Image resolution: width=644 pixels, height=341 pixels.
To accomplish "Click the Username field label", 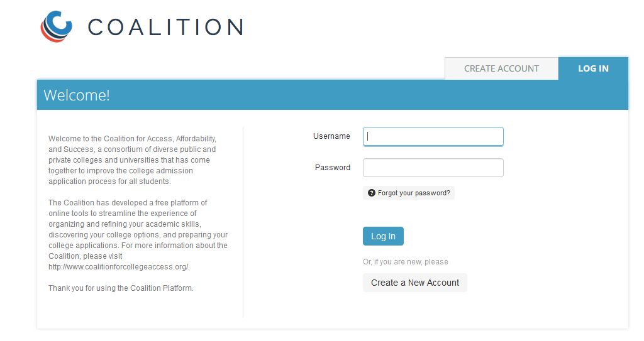I will [x=331, y=136].
